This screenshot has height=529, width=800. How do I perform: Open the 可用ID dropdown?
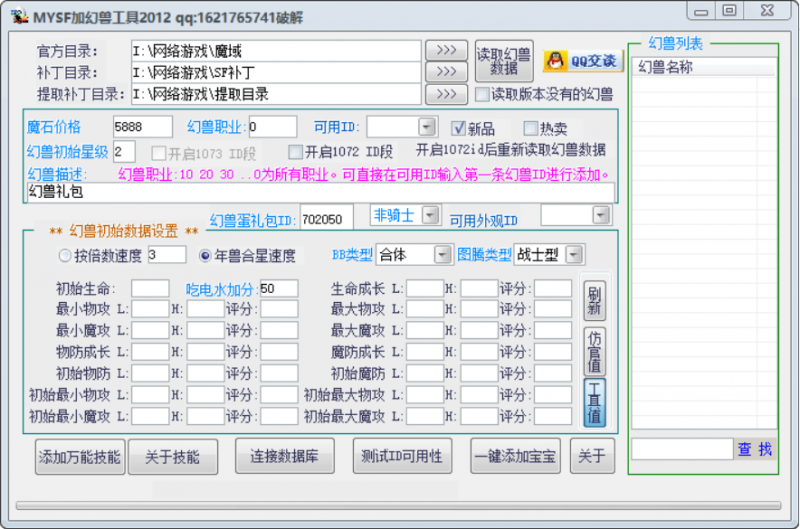point(427,127)
